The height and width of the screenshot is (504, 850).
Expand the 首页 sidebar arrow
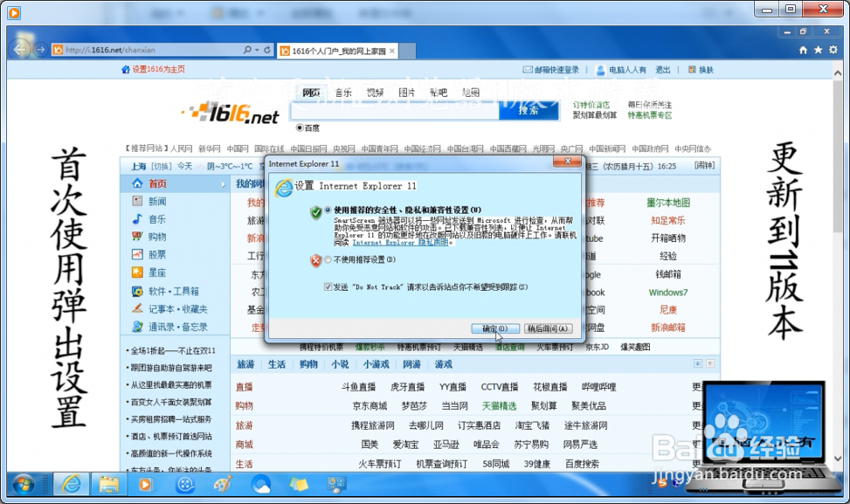223,185
